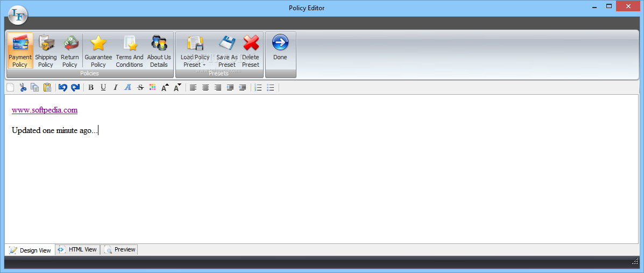Increase the font size
644x273 pixels.
coord(165,87)
